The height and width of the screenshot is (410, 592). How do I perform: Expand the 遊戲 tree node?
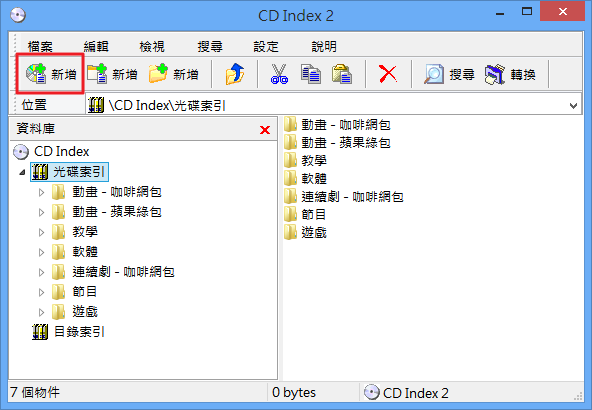point(42,312)
